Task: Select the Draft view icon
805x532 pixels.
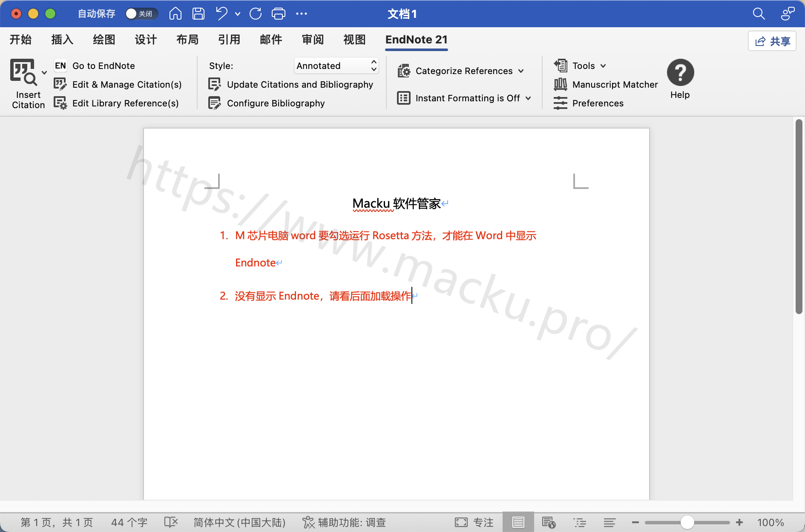Action: coord(609,522)
